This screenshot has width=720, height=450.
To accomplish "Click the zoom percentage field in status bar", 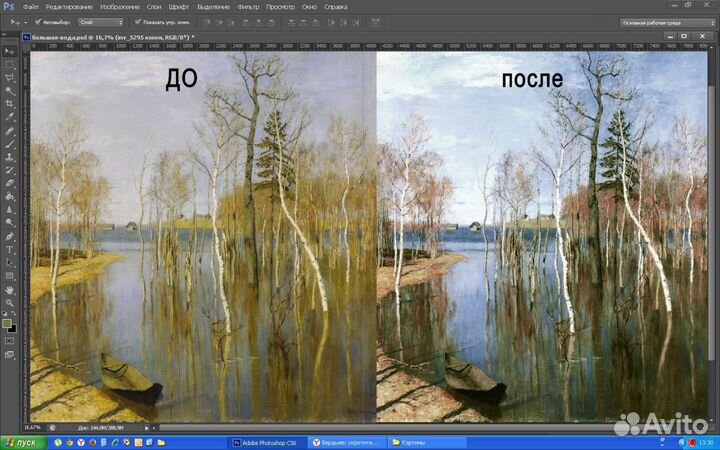I will [33, 428].
